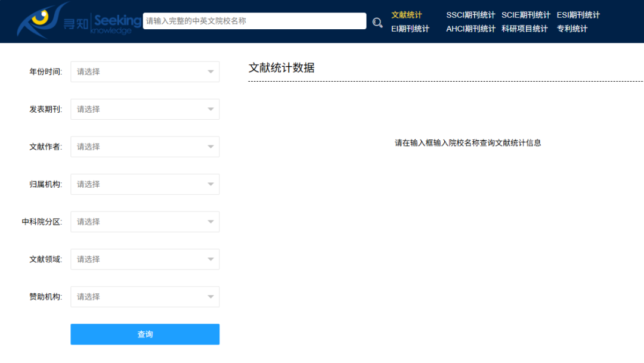Open the 发表期刊 dropdown
This screenshot has height=363, width=644.
(x=145, y=109)
